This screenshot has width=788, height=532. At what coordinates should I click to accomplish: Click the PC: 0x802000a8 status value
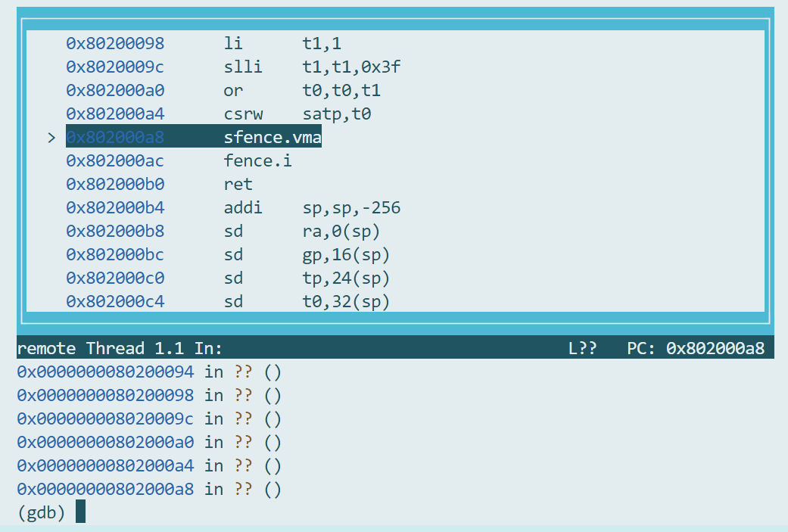click(x=696, y=348)
